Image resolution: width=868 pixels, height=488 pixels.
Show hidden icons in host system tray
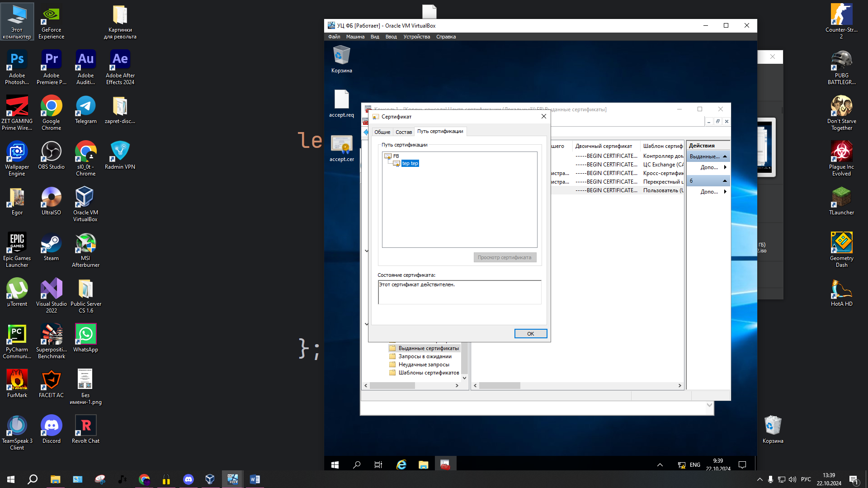point(759,479)
